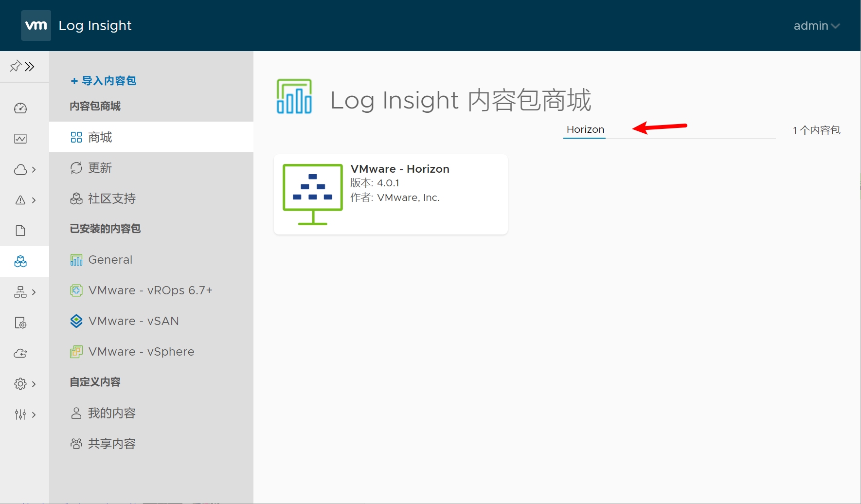Expand the cloud menu chevron
The height and width of the screenshot is (504, 861).
tap(34, 170)
